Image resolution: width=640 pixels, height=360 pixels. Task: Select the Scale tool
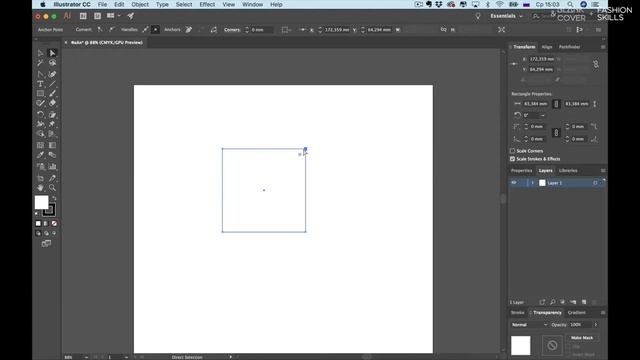pos(52,114)
